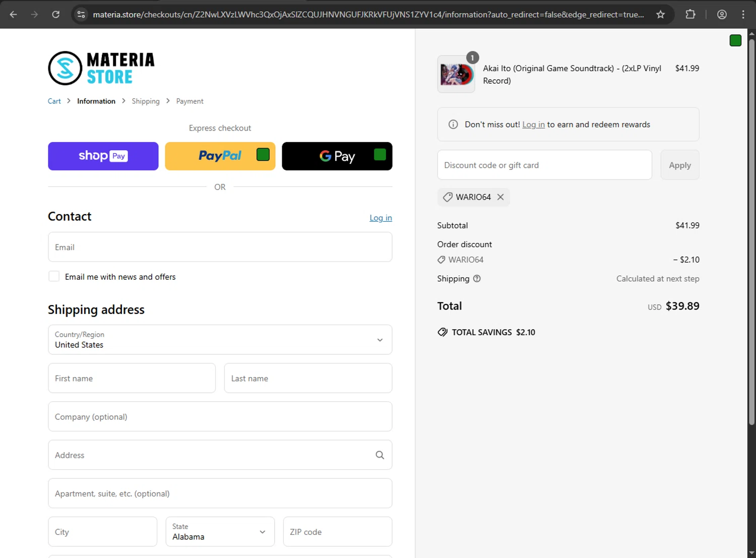Screen dimensions: 756x558
Task: Click the browser address bar URL
Action: point(368,14)
